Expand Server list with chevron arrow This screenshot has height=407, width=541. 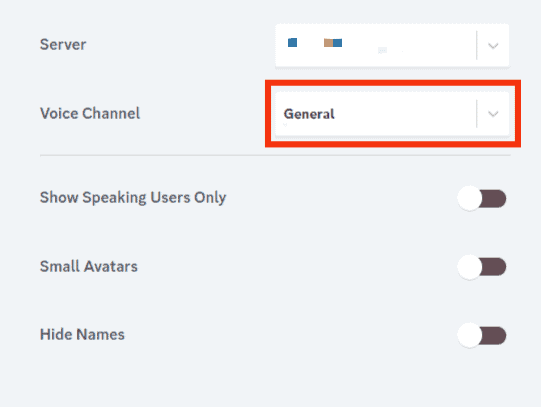[493, 46]
